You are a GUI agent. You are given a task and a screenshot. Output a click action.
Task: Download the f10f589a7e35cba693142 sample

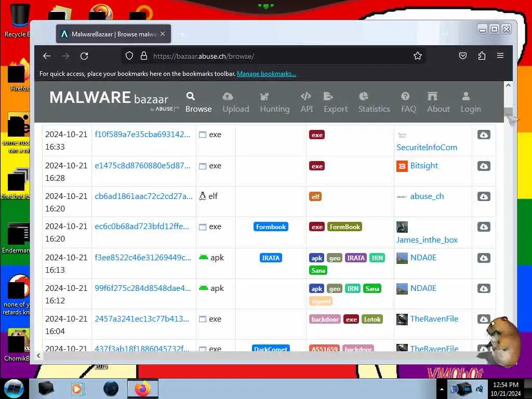click(x=484, y=135)
